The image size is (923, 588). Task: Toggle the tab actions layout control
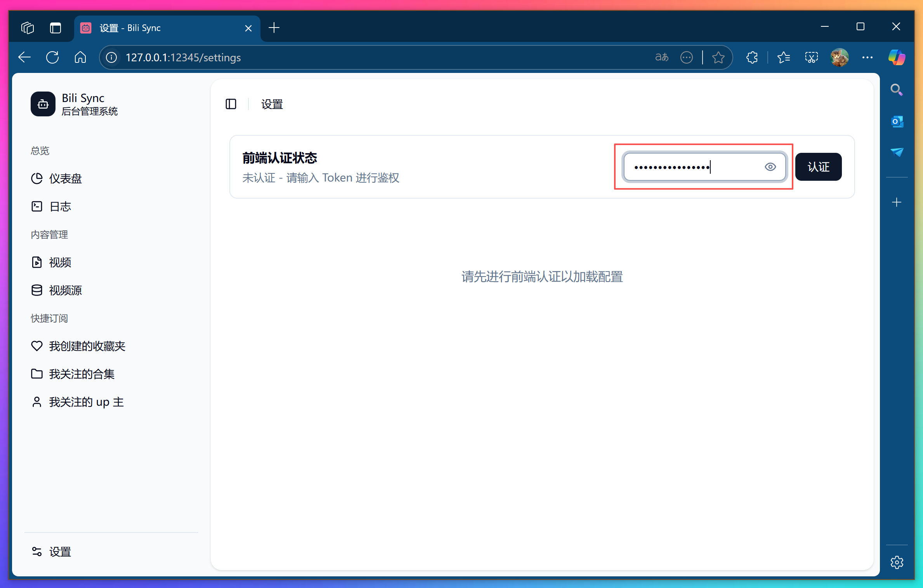point(55,28)
